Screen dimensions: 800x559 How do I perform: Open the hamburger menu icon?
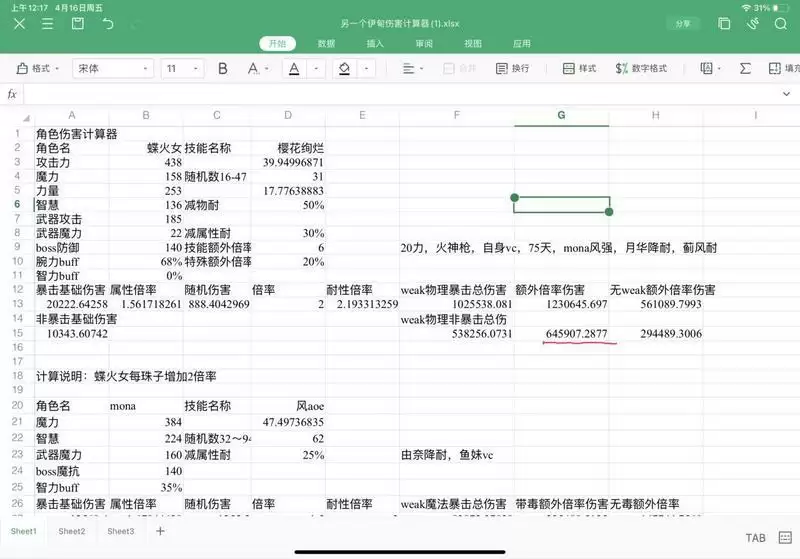tap(47, 23)
